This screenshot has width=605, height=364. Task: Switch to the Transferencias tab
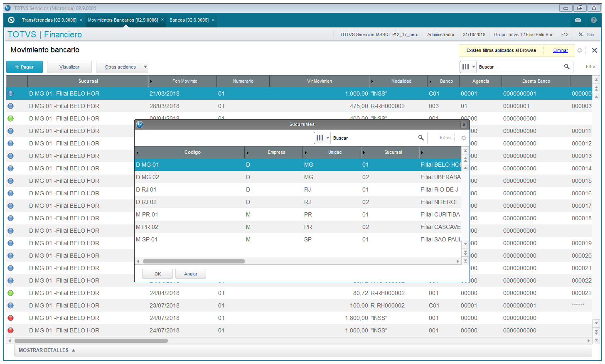pyautogui.click(x=49, y=20)
